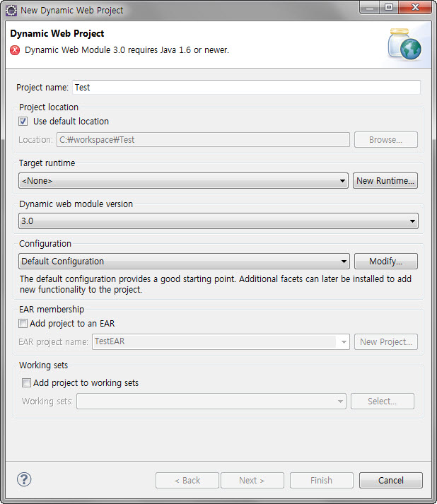Maximize the dialog window
The width and height of the screenshot is (437, 504).
click(x=389, y=7)
